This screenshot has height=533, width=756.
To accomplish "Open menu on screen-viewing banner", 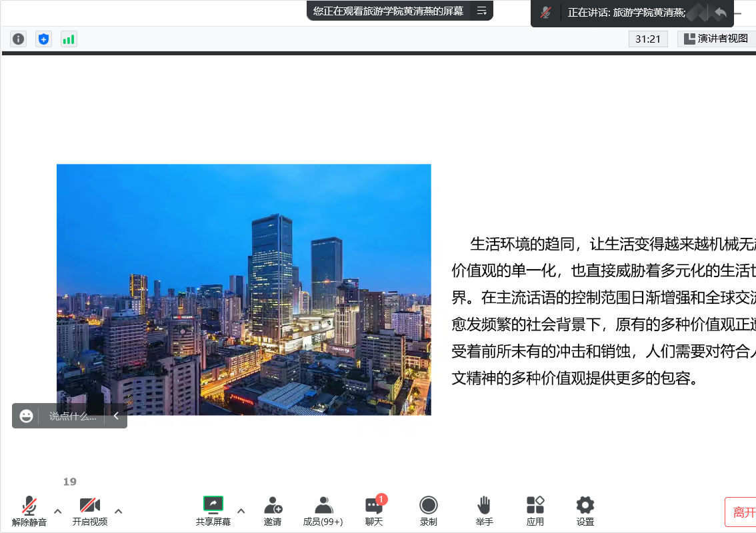I will [x=481, y=11].
